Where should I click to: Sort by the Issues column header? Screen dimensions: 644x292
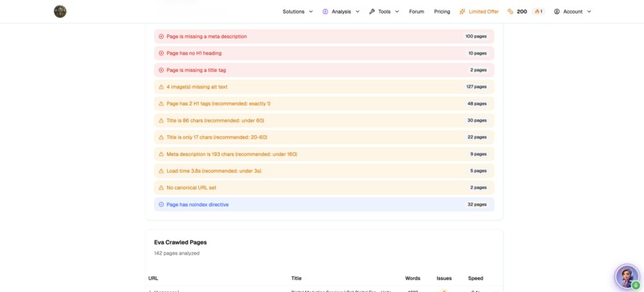point(444,278)
